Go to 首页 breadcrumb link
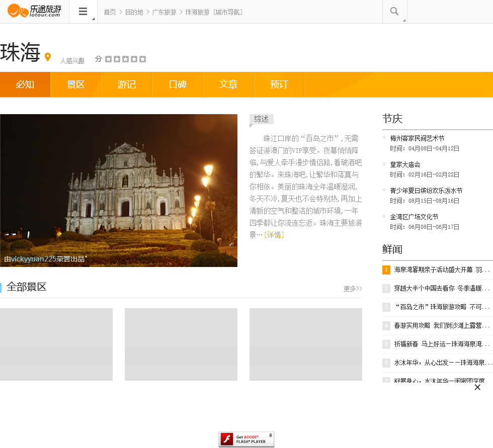 110,12
